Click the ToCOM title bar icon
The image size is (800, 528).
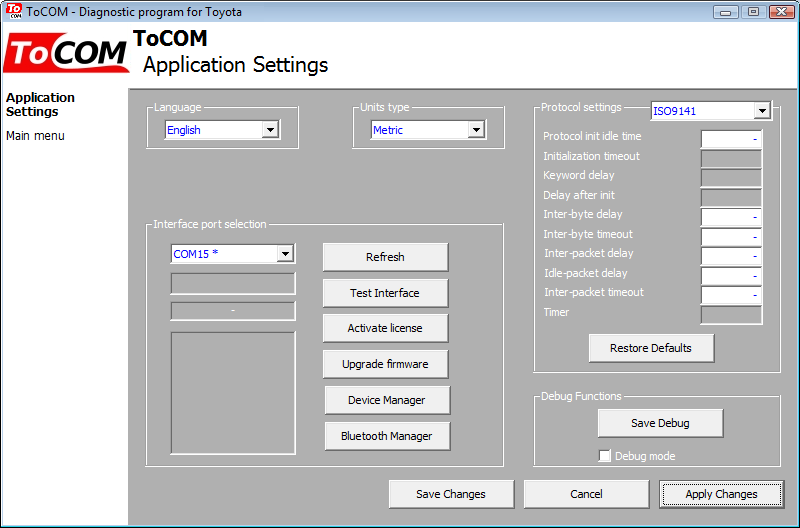click(14, 11)
